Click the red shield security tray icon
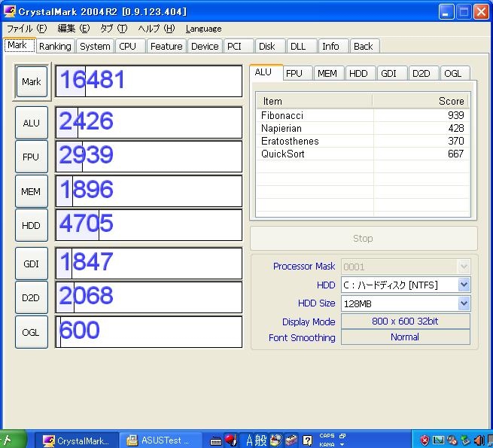The image size is (493, 448). 425,440
